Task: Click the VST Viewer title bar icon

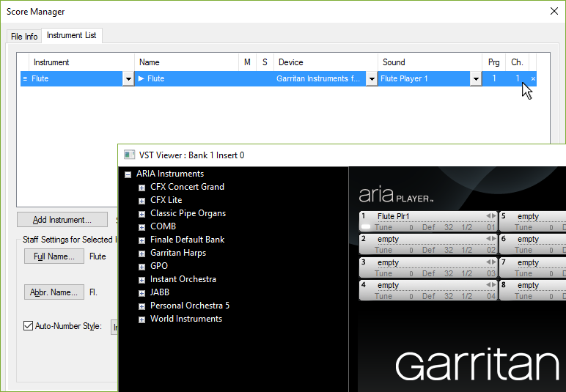Action: [x=129, y=155]
